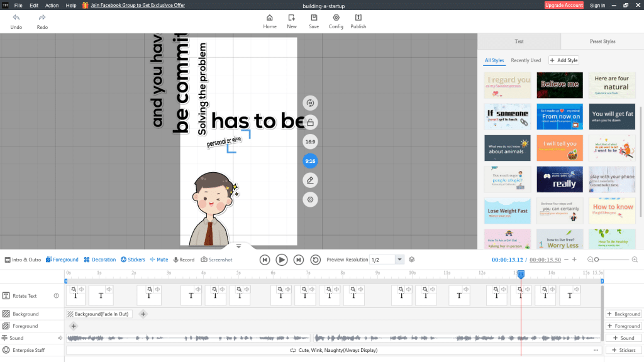
Task: Switch to the Preset Styles tab
Action: [602, 41]
